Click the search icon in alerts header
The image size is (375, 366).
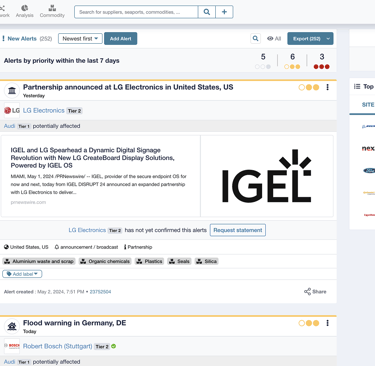point(255,39)
